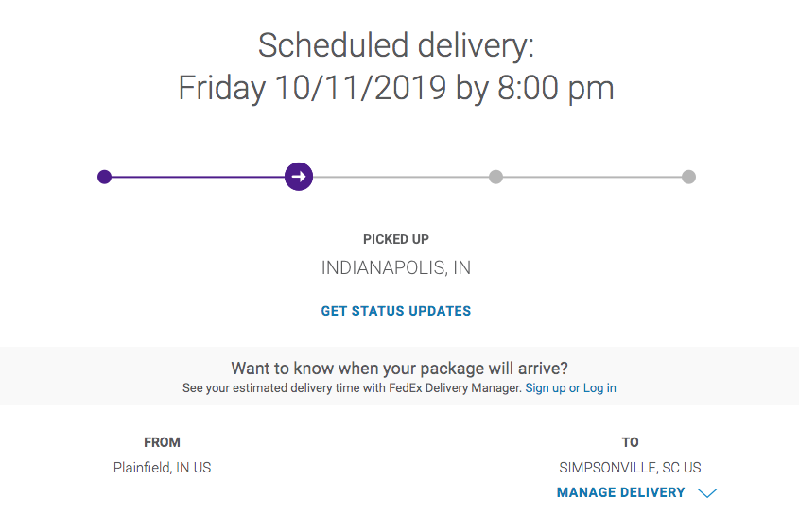Click INDIANAPOLIS, IN location text
799x532 pixels.
pos(396,267)
